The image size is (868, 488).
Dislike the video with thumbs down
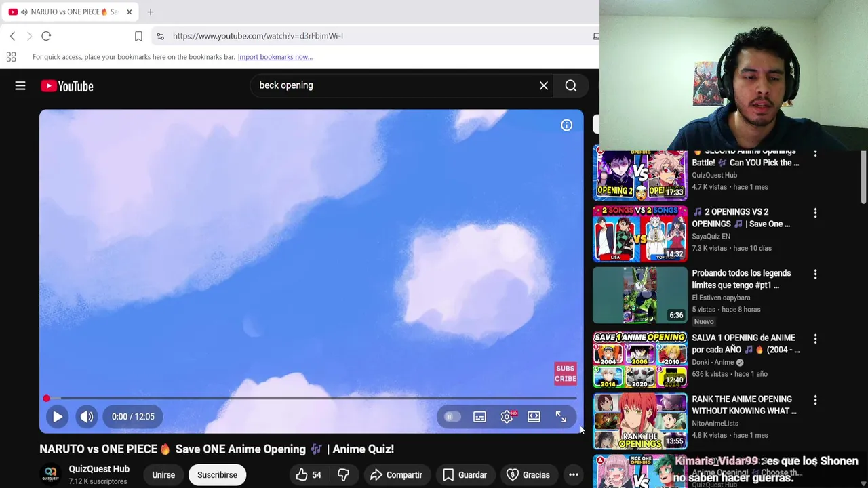coord(343,475)
